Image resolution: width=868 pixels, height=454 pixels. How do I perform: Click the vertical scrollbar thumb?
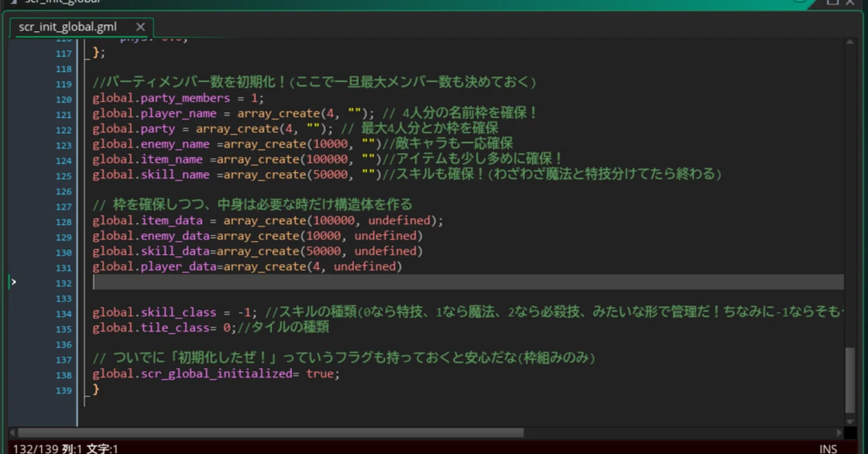point(851,380)
